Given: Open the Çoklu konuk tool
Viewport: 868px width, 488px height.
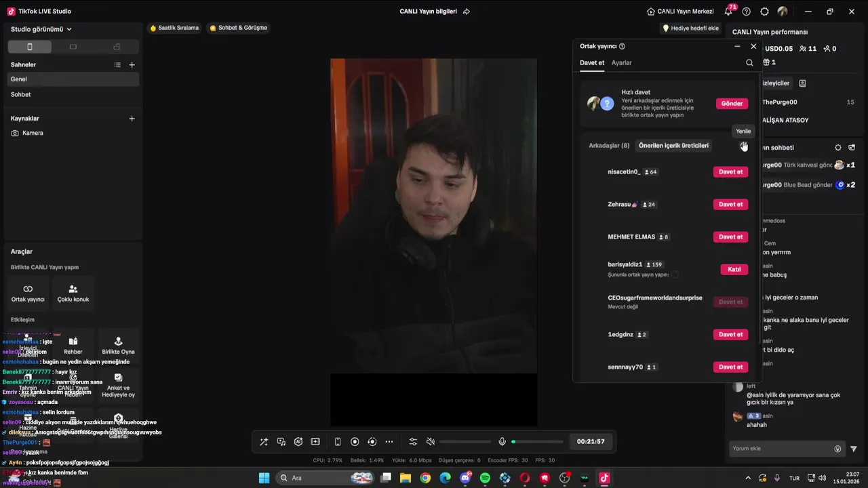Looking at the screenshot, I should pos(73,293).
